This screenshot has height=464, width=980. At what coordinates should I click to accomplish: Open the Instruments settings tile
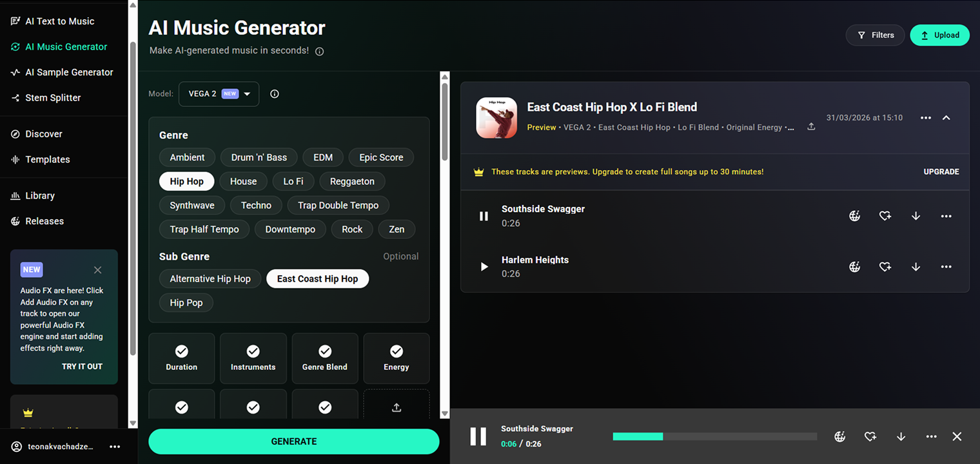click(253, 358)
